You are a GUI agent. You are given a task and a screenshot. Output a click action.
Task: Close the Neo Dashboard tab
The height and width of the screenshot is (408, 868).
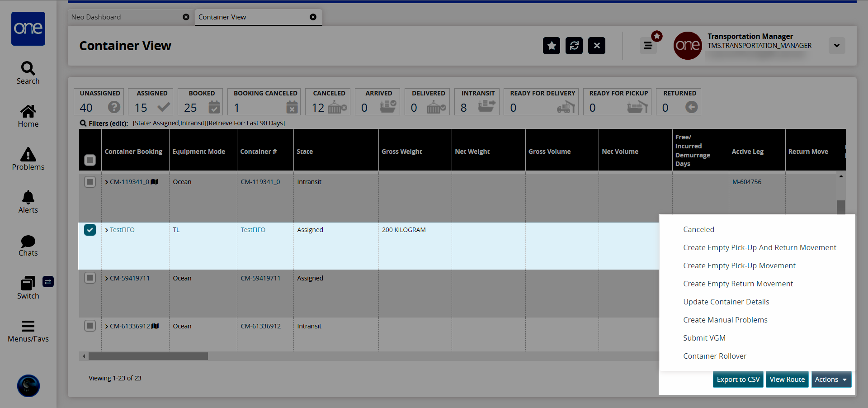(186, 17)
